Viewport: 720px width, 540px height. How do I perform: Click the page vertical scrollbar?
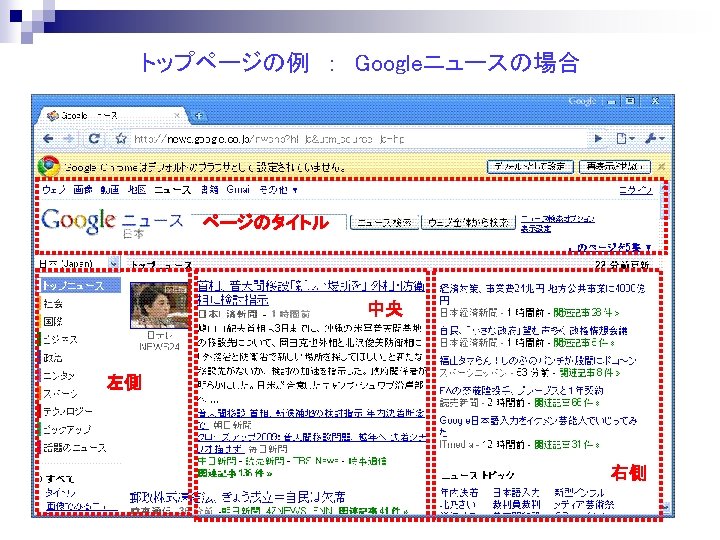(664, 347)
